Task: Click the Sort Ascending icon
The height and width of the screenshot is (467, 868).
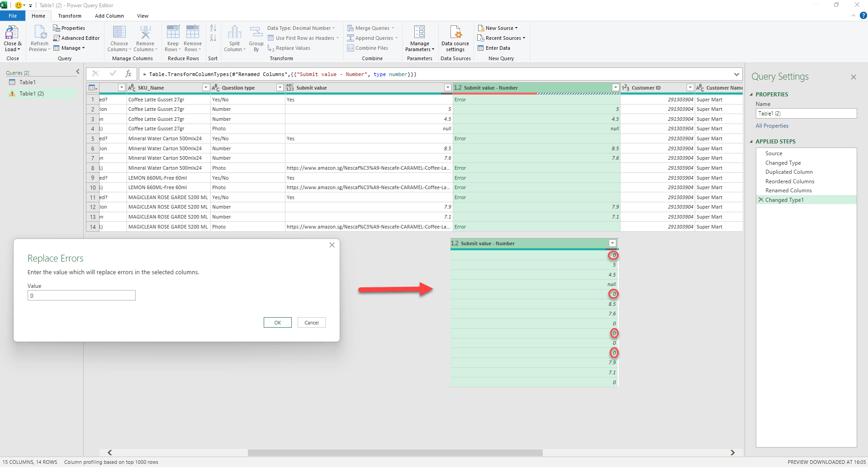Action: coord(213,28)
